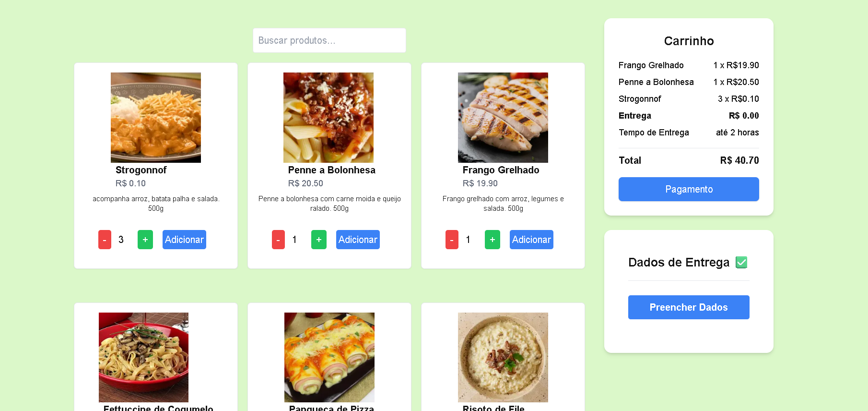Increase Frango Grelhado quantity
This screenshot has width=868, height=411.
coord(492,240)
